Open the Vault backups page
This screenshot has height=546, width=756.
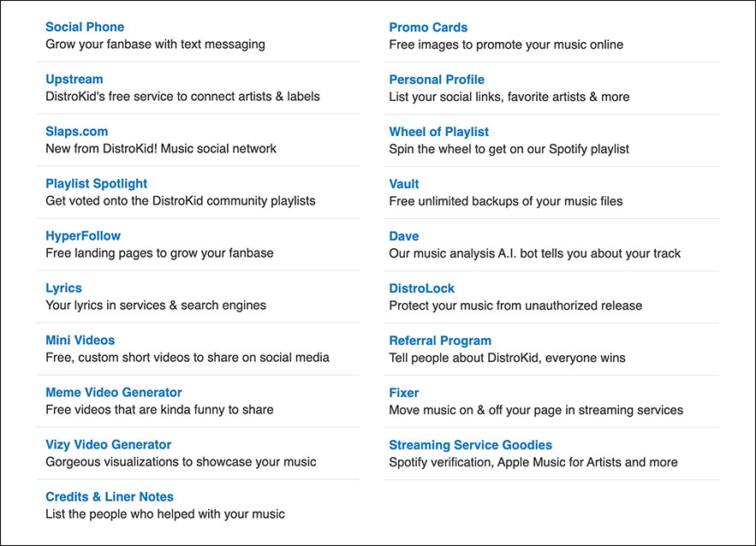pyautogui.click(x=403, y=183)
